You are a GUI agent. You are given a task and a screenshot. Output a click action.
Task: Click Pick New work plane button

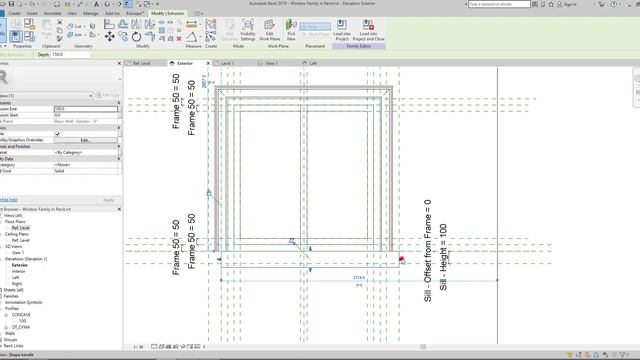pos(291,30)
